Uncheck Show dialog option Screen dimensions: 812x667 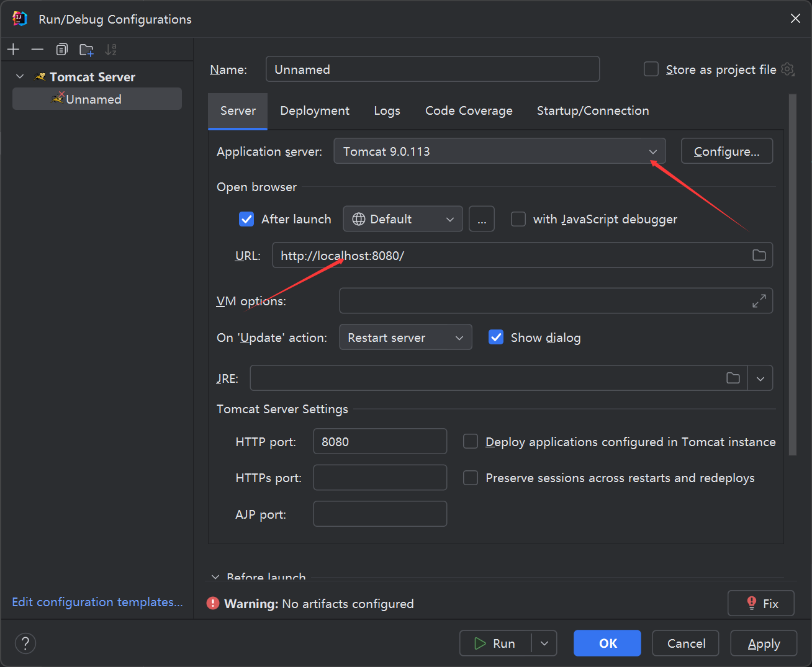coord(496,337)
